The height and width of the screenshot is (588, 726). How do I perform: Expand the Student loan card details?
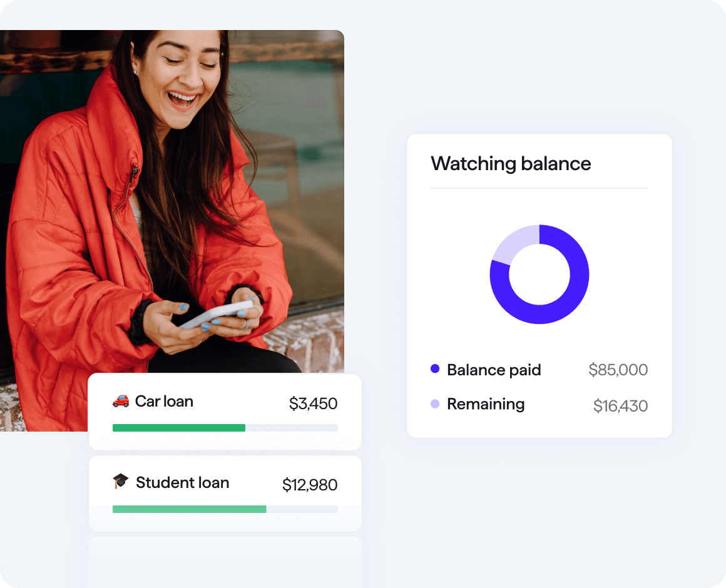[225, 493]
